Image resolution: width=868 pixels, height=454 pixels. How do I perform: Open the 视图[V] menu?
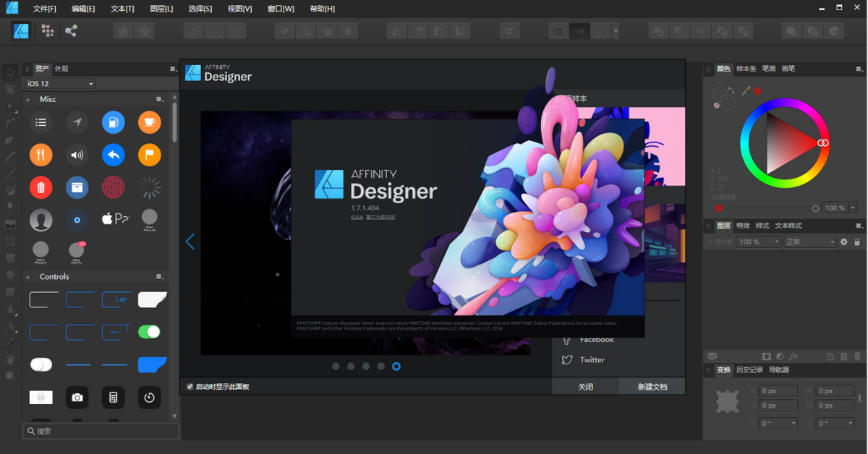point(239,9)
